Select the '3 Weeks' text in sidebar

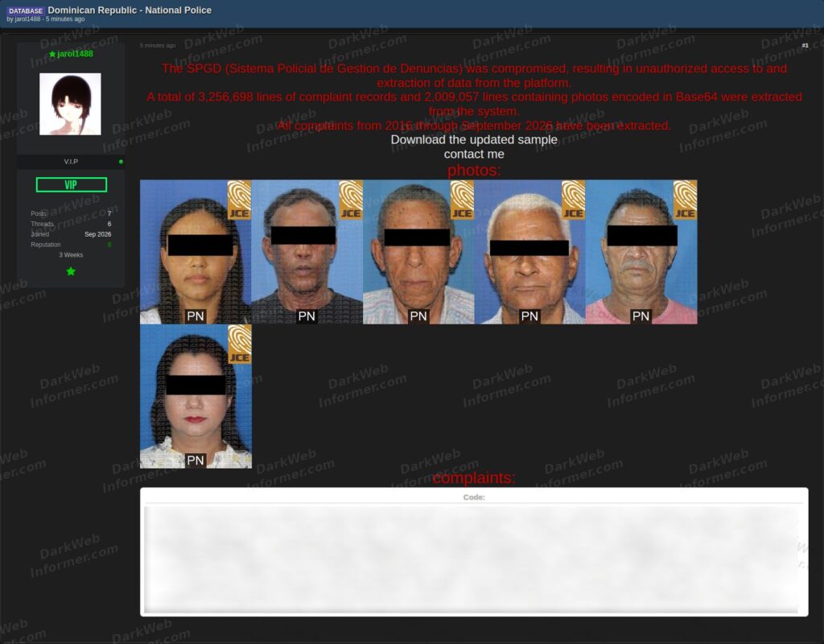pos(71,255)
